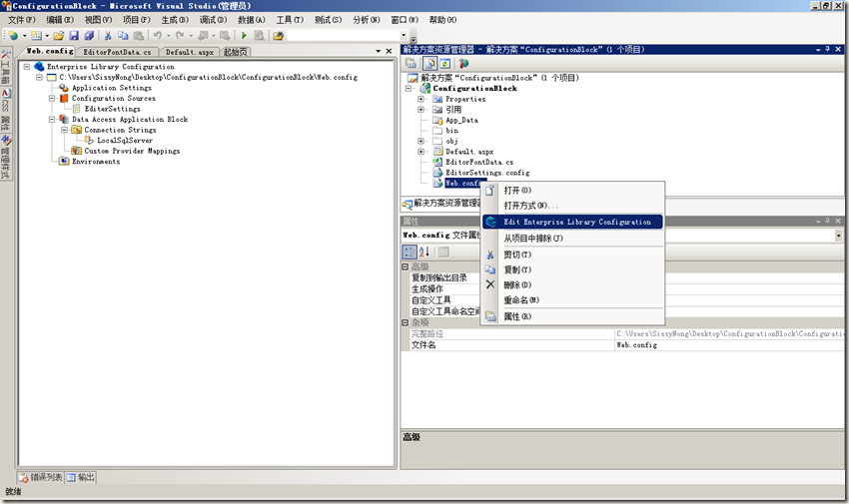The image size is (849, 504).
Task: Switch properties grid to Categorized view
Action: point(410,252)
